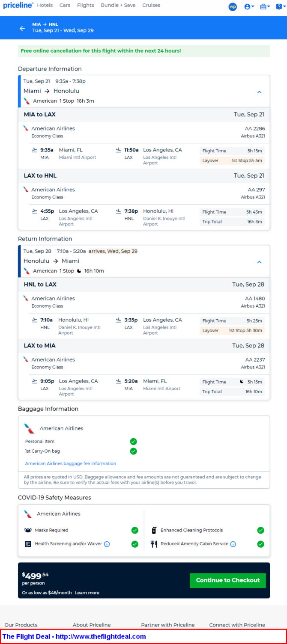Viewport: 287px width, 644px height.
Task: Collapse the Honolulu to Miami return details
Action: pyautogui.click(x=259, y=262)
